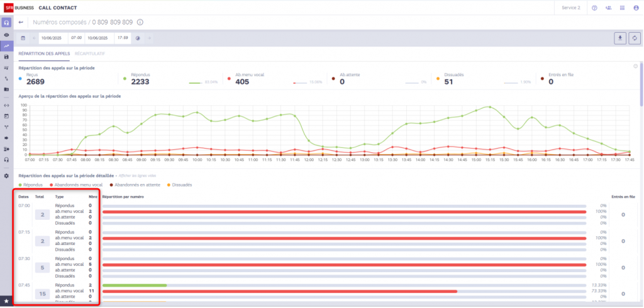Click the start time field 07:00
Screen dimensions: 644x308
[x=76, y=38]
